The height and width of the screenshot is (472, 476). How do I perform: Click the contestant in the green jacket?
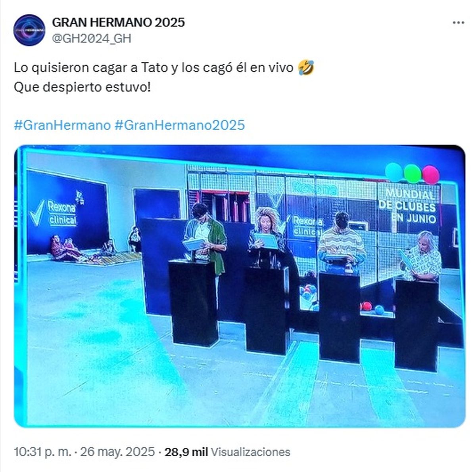tap(205, 238)
